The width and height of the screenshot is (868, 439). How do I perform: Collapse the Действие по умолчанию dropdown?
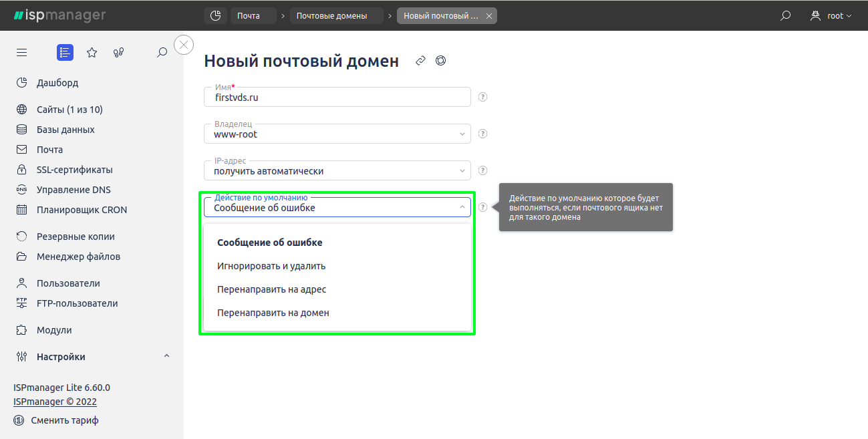[337, 207]
